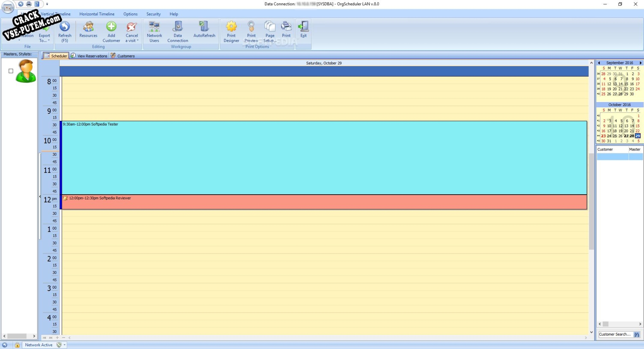Viewport: 644px width, 349px height.
Task: Click the Customer Search input field
Action: click(x=615, y=334)
